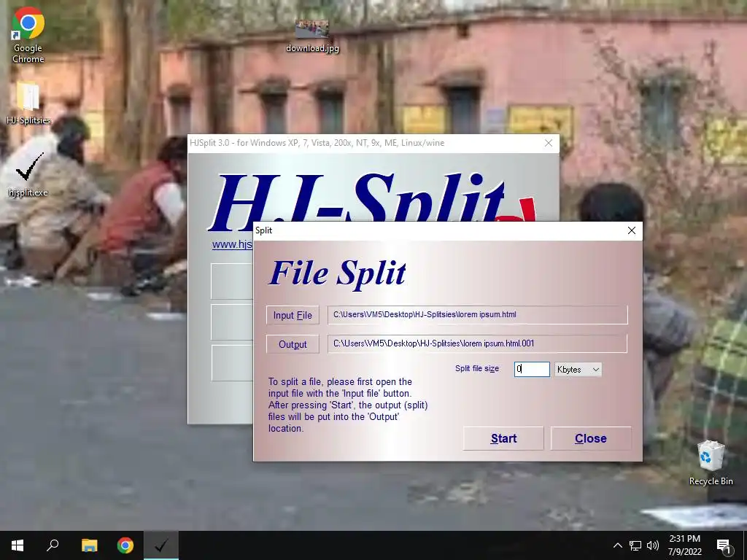Launch Chrome from the taskbar
This screenshot has width=747, height=560.
[125, 545]
